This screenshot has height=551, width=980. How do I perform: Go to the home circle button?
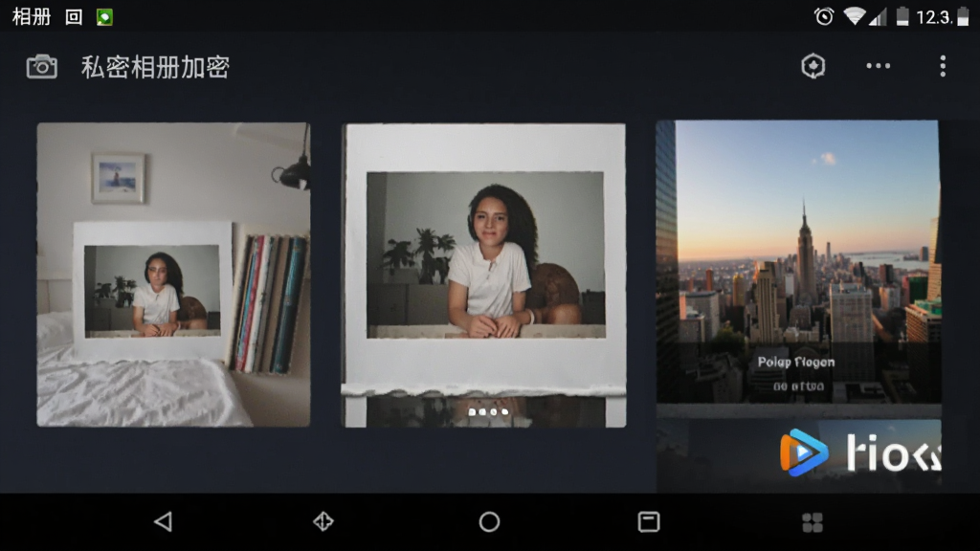[x=489, y=521]
